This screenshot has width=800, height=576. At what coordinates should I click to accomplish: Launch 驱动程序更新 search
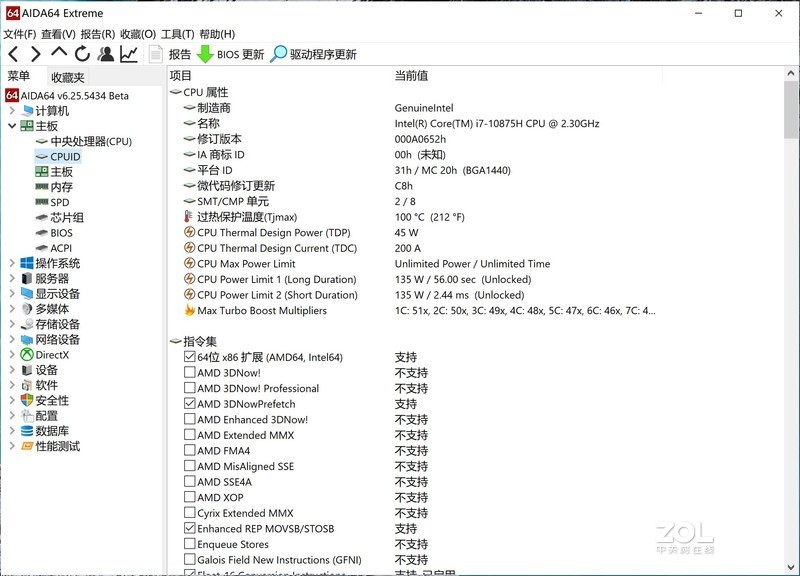[316, 55]
